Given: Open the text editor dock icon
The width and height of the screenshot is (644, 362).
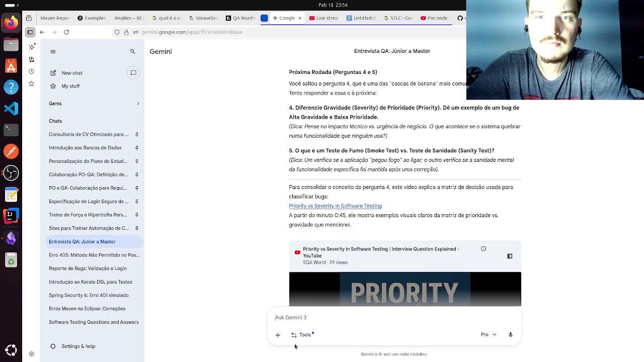Looking at the screenshot, I should point(11,194).
